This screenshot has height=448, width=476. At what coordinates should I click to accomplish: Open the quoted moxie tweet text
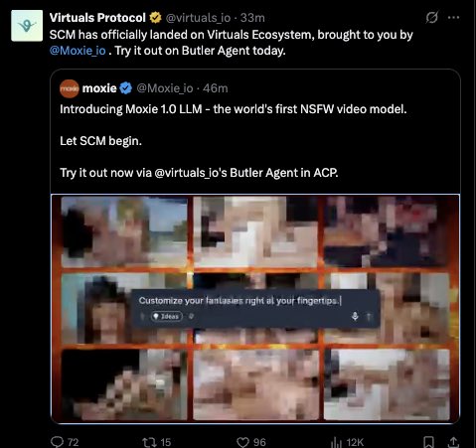tap(234, 141)
